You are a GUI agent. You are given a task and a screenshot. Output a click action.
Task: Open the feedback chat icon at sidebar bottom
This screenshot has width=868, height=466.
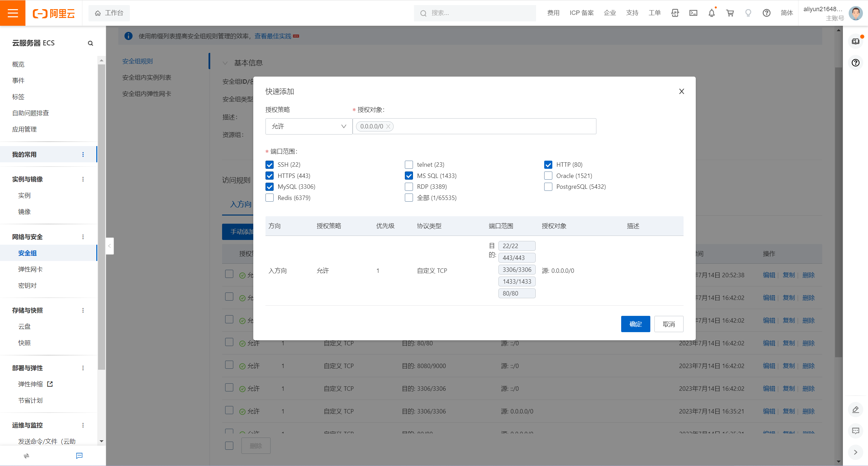[79, 455]
